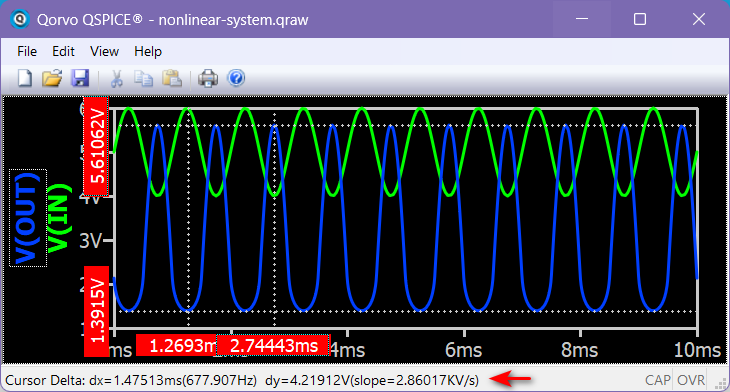Click the 2.74443ms cursor time marker

pos(273,346)
